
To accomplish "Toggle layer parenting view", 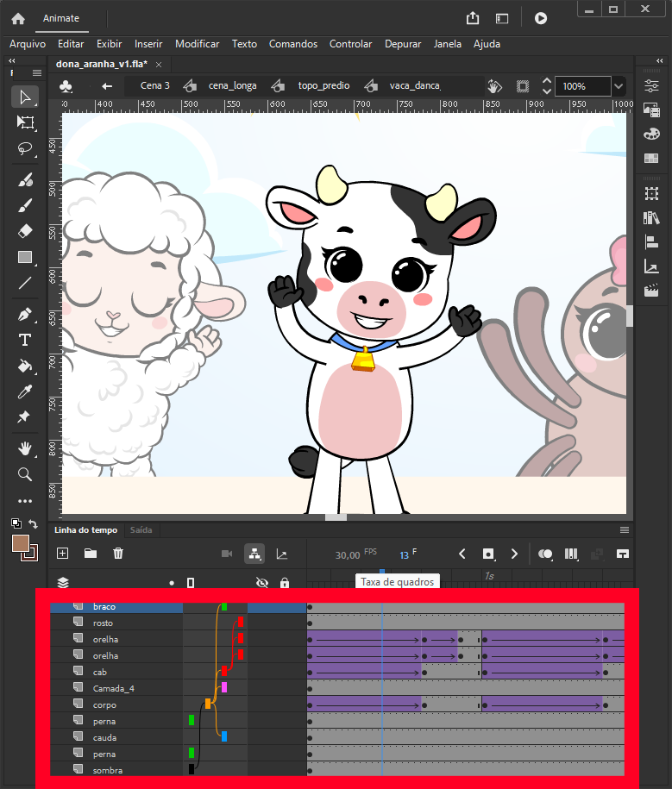I will [254, 554].
